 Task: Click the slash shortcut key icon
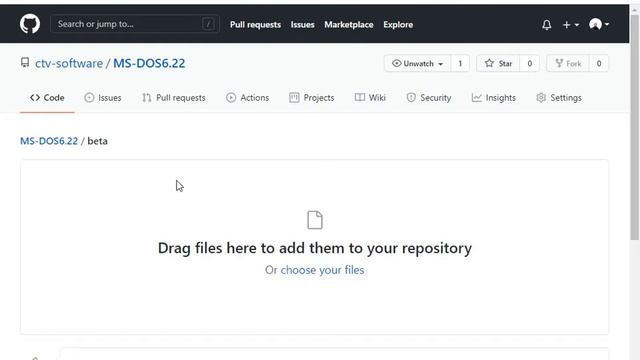[x=208, y=24]
